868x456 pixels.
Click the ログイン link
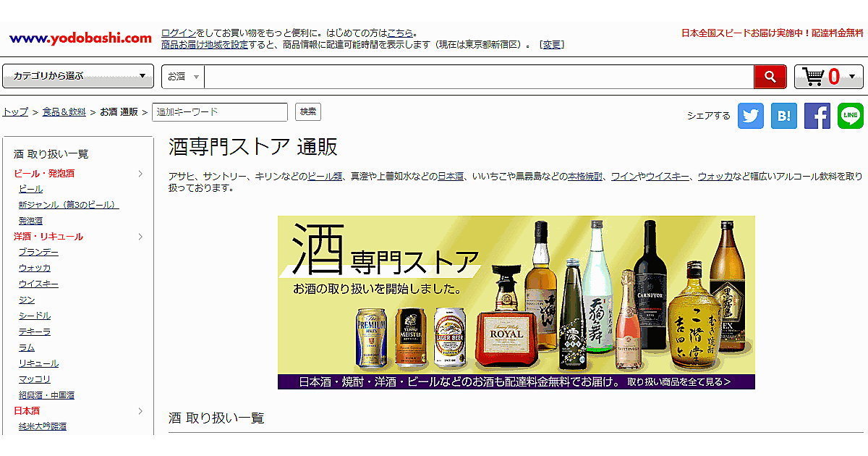[x=179, y=33]
